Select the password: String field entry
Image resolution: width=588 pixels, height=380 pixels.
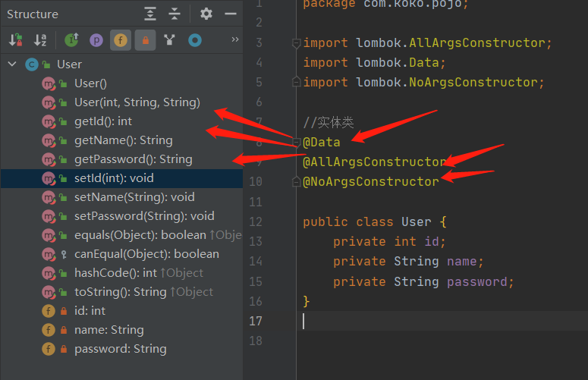[121, 349]
